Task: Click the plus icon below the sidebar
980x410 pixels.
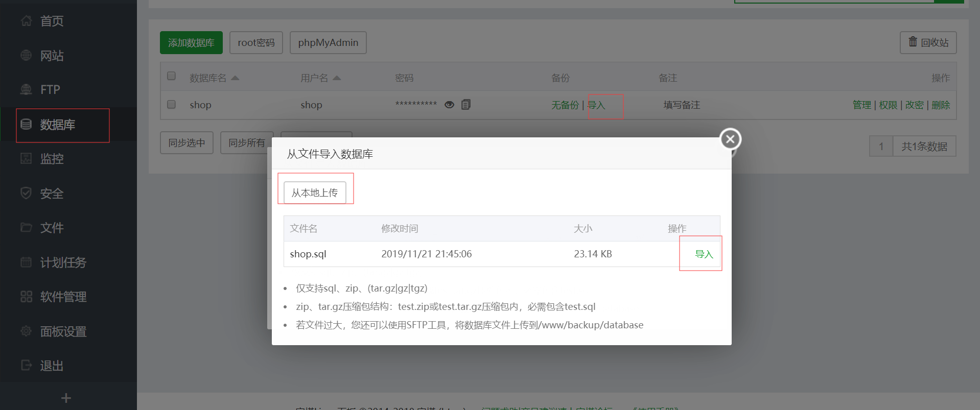Action: (66, 398)
